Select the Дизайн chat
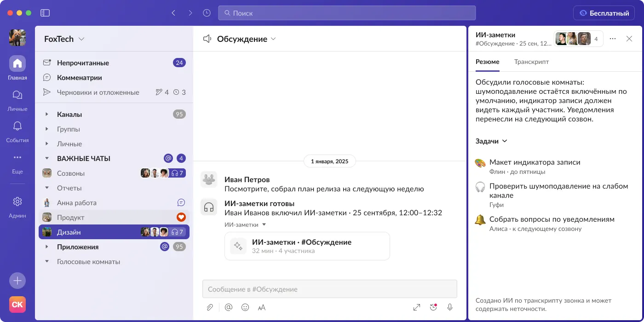This screenshot has width=644, height=322. pyautogui.click(x=114, y=232)
